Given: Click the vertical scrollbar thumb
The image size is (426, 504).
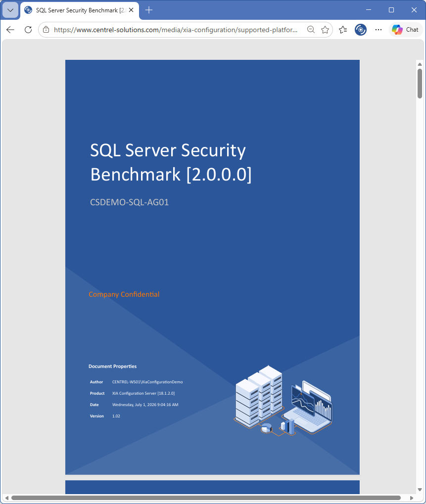Looking at the screenshot, I should [420, 83].
